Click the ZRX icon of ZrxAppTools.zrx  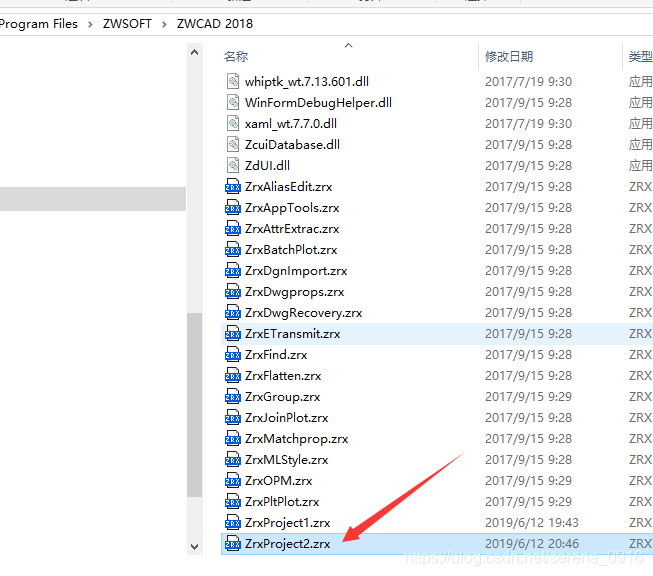pos(233,207)
